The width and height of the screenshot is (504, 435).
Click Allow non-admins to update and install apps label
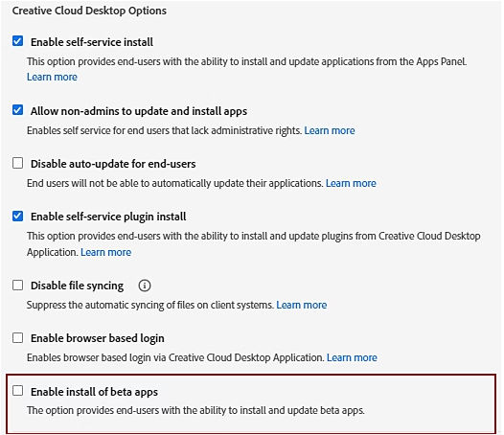tap(139, 111)
